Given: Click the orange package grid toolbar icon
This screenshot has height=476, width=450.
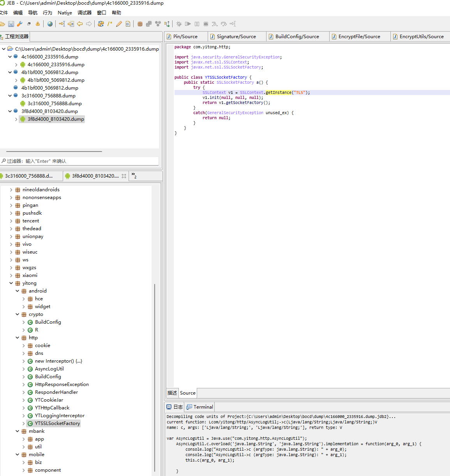Looking at the screenshot, I should coord(140,24).
